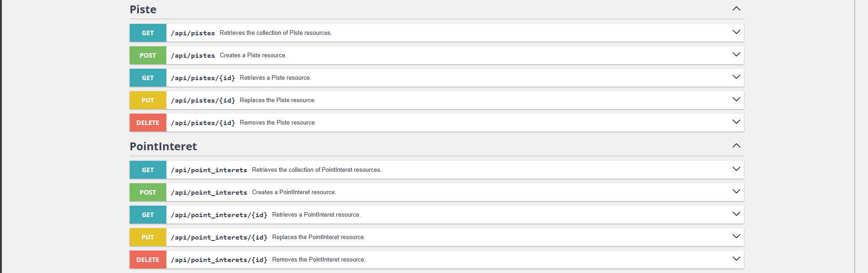Collapse the Piste section chevron
This screenshot has width=868, height=273.
pyautogui.click(x=736, y=9)
